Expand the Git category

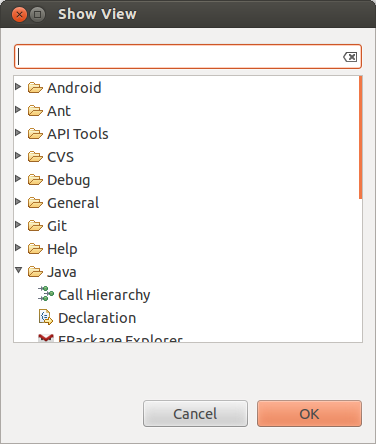(x=18, y=225)
